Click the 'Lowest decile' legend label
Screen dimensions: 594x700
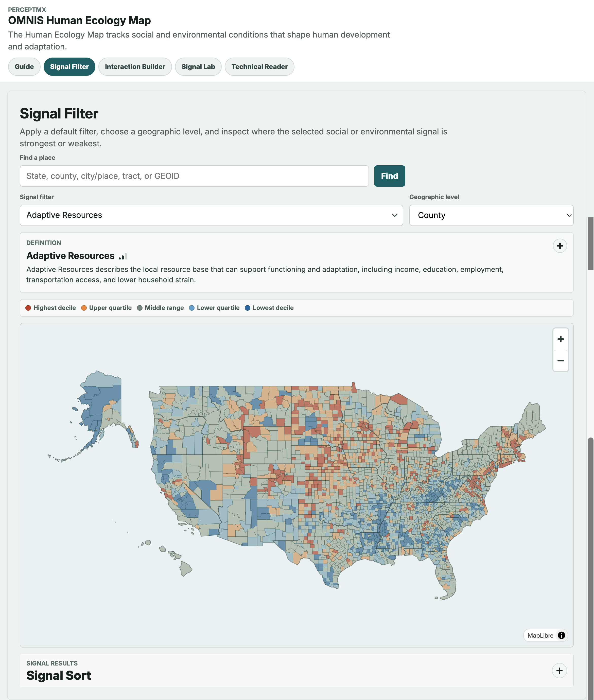click(273, 308)
